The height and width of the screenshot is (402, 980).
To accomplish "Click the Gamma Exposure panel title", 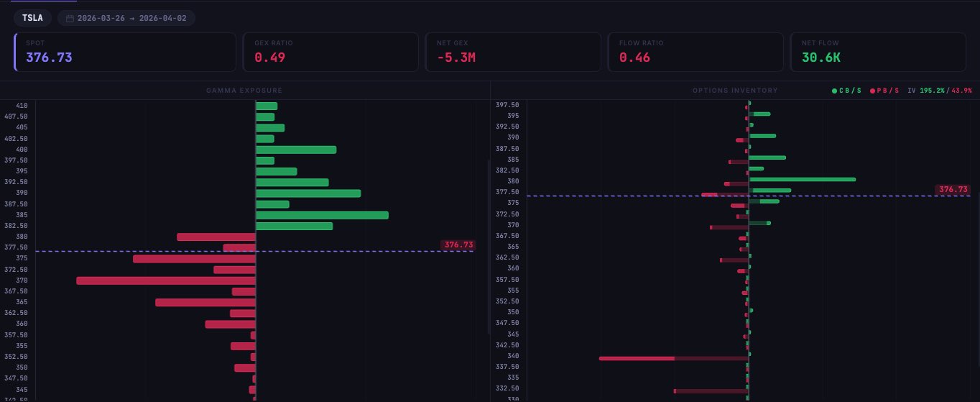I will pos(244,91).
